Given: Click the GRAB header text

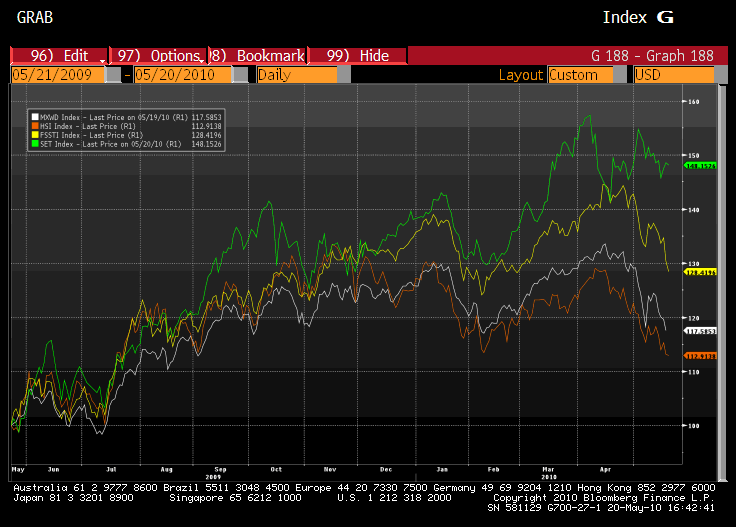Looking at the screenshot, I should (x=35, y=17).
